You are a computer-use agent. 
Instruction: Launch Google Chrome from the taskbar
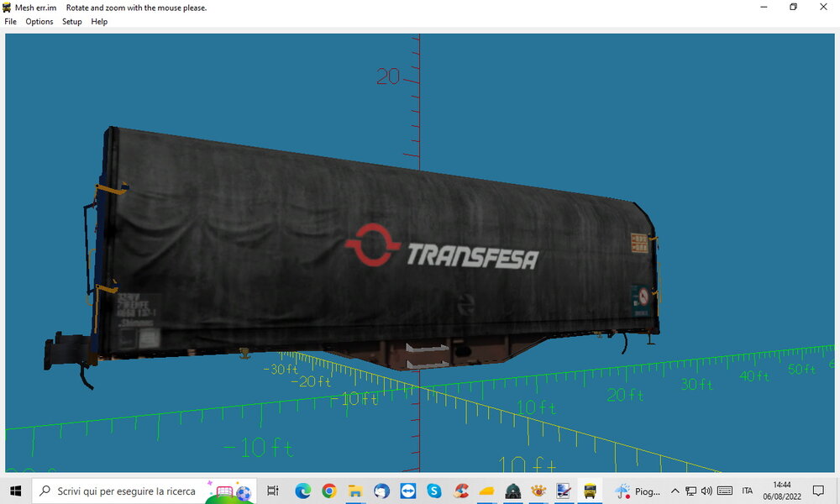click(329, 491)
